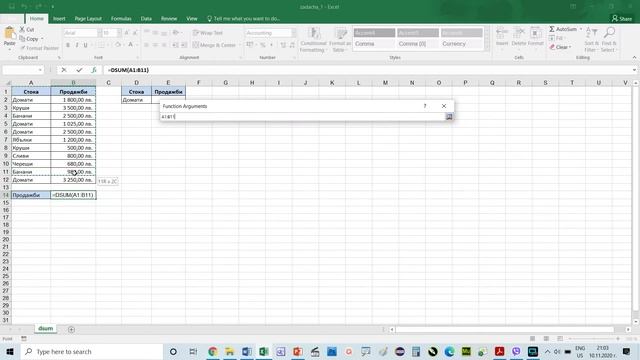Click the AutoSum sigma button
This screenshot has width=640, height=360.
562,29
